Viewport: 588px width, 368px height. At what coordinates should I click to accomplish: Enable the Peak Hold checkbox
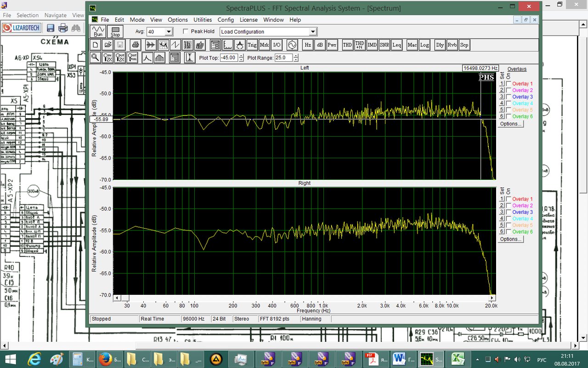tap(186, 32)
